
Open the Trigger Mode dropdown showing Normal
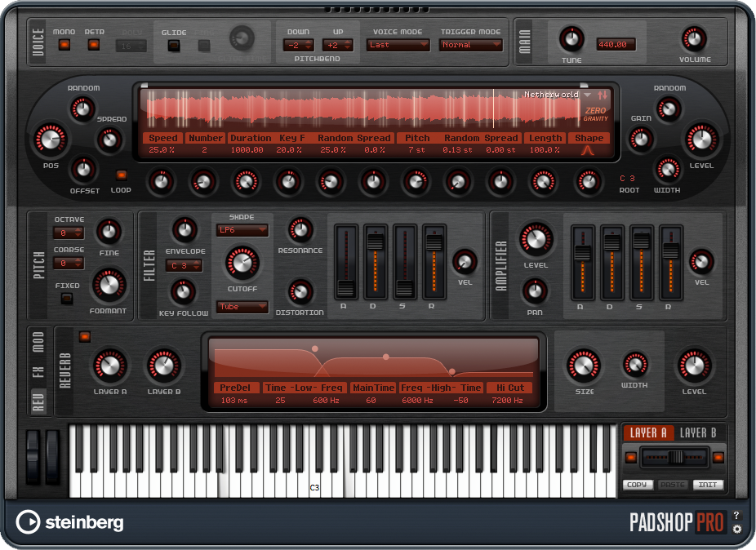(x=471, y=45)
